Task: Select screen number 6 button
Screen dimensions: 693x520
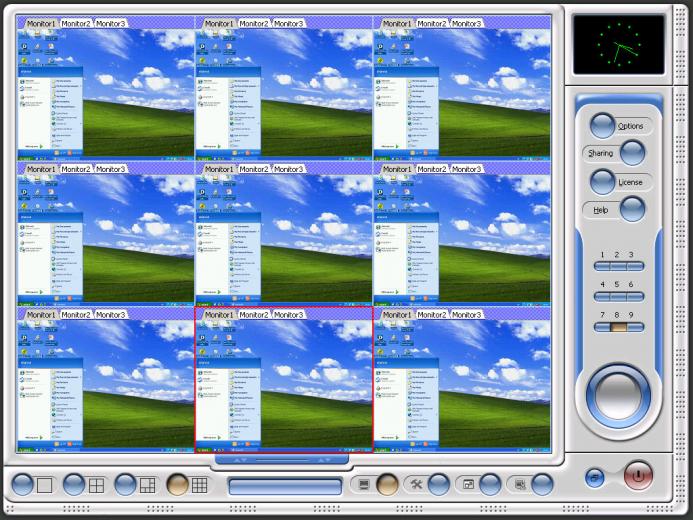Action: pyautogui.click(x=635, y=296)
